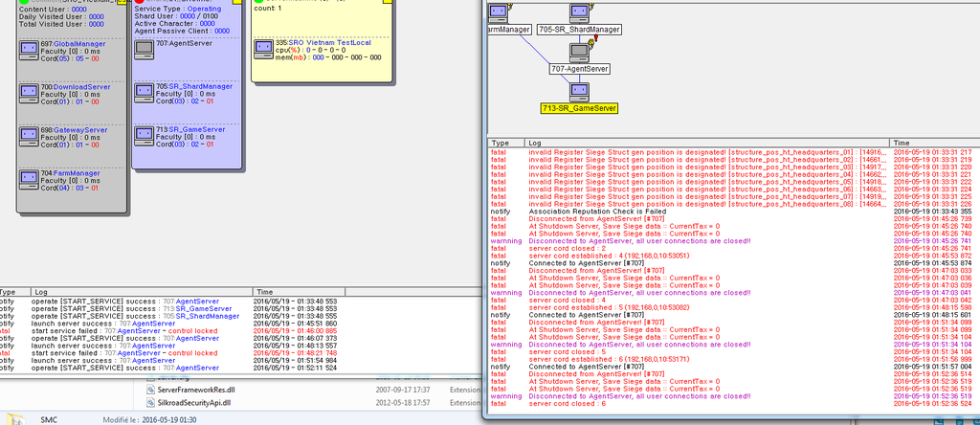Select the 713-SR_GameServer node icon in diagram
This screenshot has height=425, width=980.
click(579, 91)
